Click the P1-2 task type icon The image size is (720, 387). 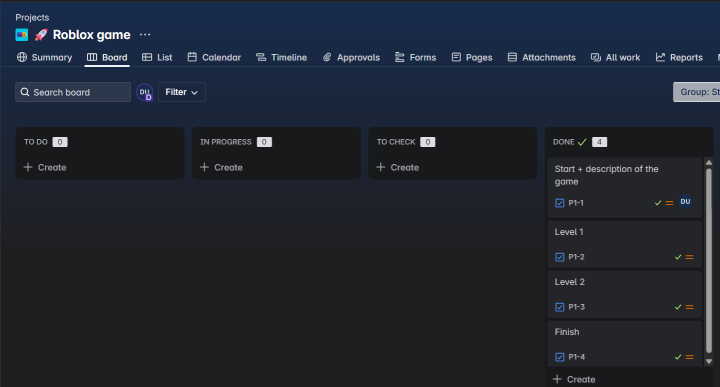560,257
